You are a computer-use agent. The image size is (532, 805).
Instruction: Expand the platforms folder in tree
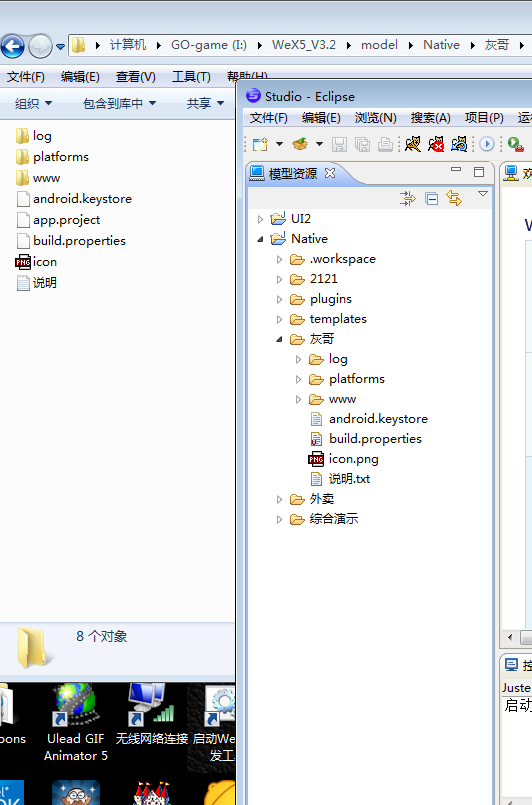click(x=298, y=379)
